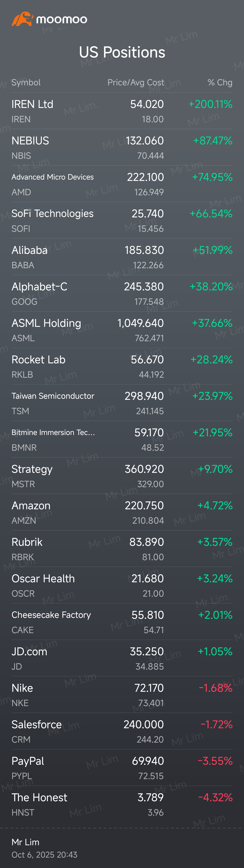
Task: Open the IREN Ltd position row
Action: pyautogui.click(x=122, y=111)
